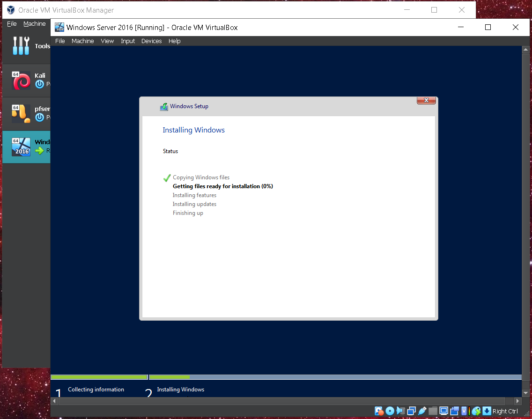Image resolution: width=532 pixels, height=419 pixels.
Task: Select the Windows 2016 VM icon
Action: [x=21, y=147]
